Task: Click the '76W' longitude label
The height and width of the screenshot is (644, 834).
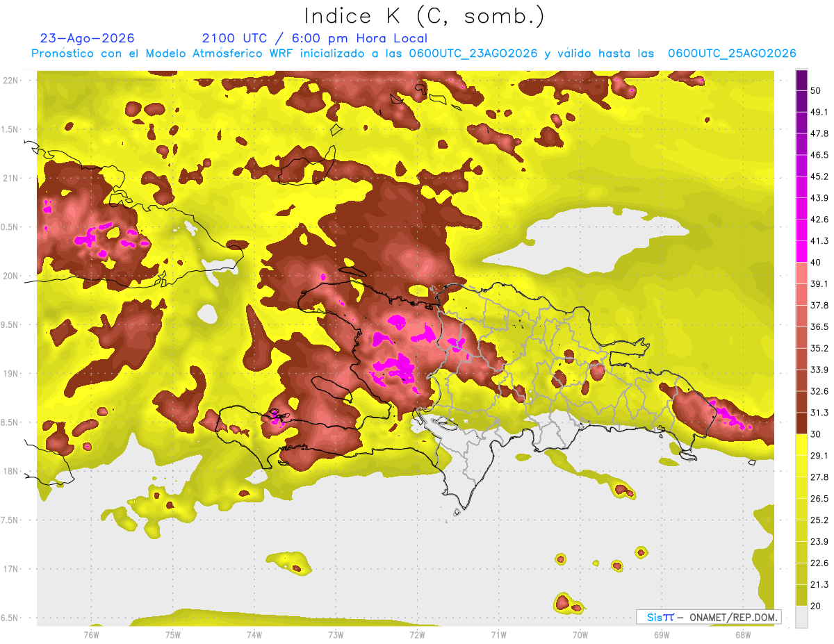Action: 92,634
